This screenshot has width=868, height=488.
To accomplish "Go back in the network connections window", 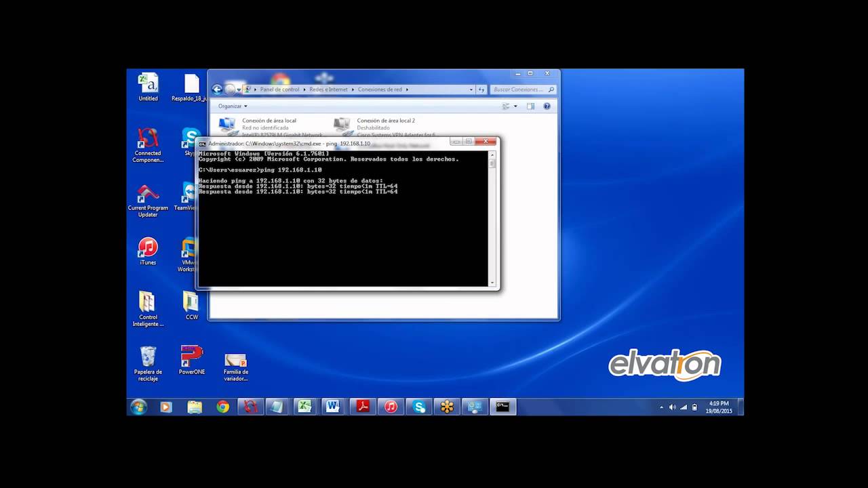I will [x=217, y=89].
